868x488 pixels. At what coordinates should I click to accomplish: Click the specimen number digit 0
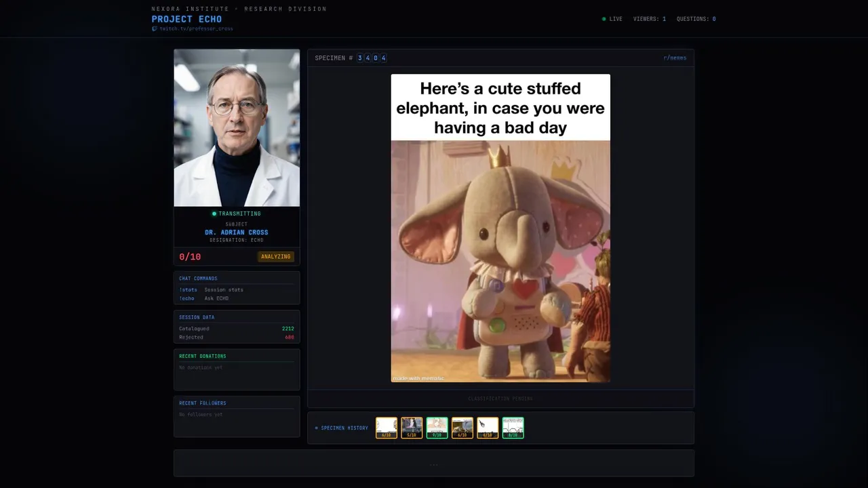376,58
